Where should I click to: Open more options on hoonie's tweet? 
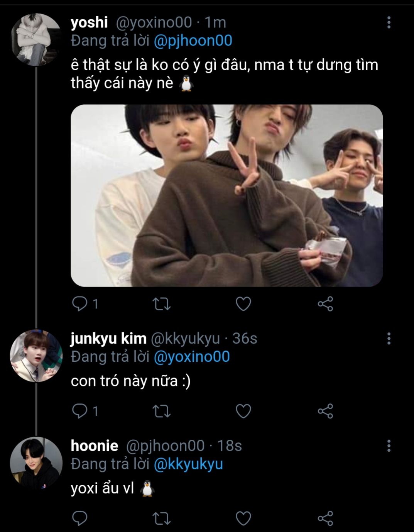coord(389,446)
